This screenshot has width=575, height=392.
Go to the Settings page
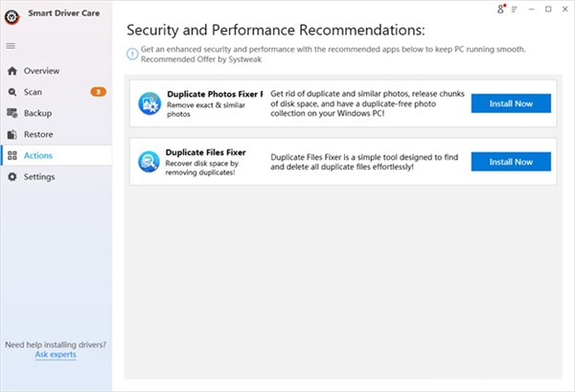39,176
